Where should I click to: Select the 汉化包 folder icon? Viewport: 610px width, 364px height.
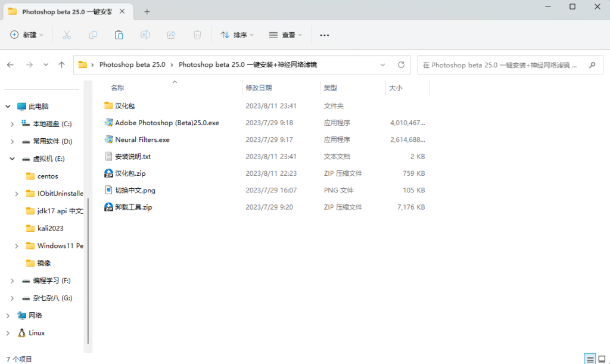pos(108,106)
